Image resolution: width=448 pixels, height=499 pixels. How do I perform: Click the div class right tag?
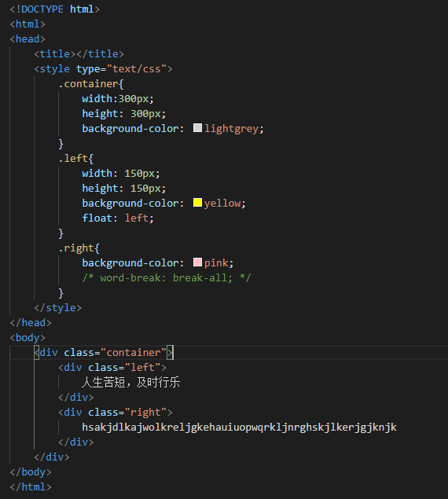click(116, 413)
